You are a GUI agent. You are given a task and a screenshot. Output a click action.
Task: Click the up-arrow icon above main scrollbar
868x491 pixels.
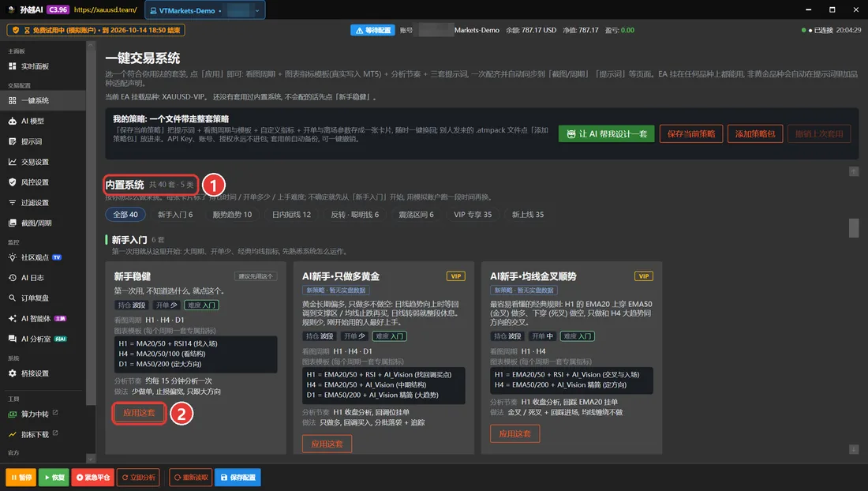854,171
